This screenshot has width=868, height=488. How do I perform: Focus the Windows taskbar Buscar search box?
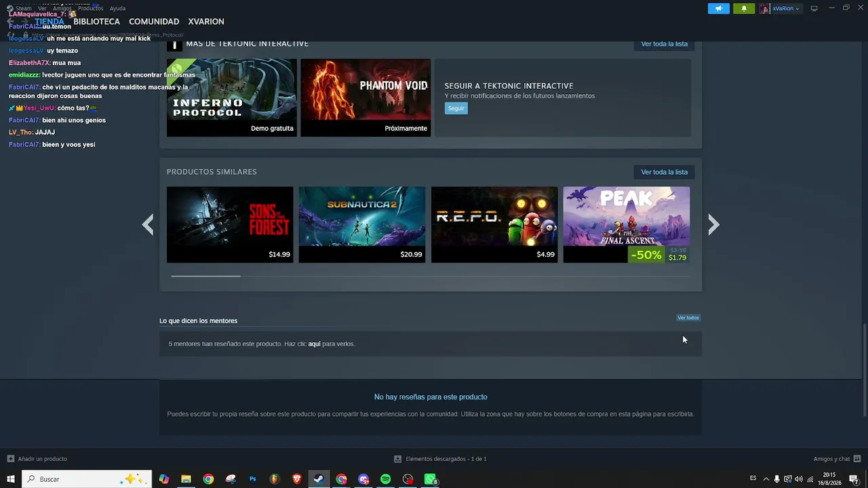tap(87, 479)
